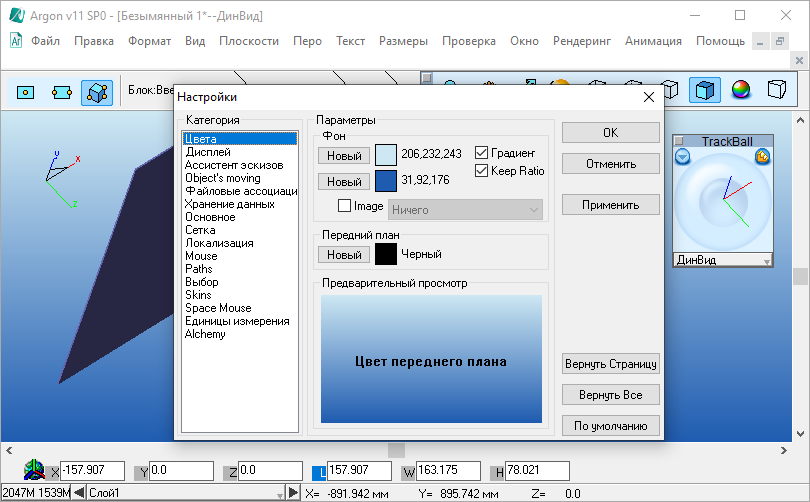The height and width of the screenshot is (502, 810).
Task: Disable the Градиент checkbox
Action: pyautogui.click(x=481, y=152)
